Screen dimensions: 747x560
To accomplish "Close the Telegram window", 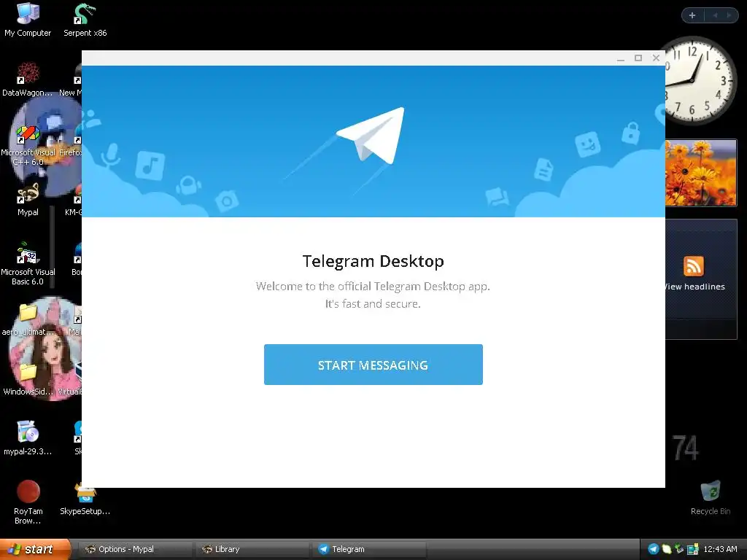I will pyautogui.click(x=656, y=58).
